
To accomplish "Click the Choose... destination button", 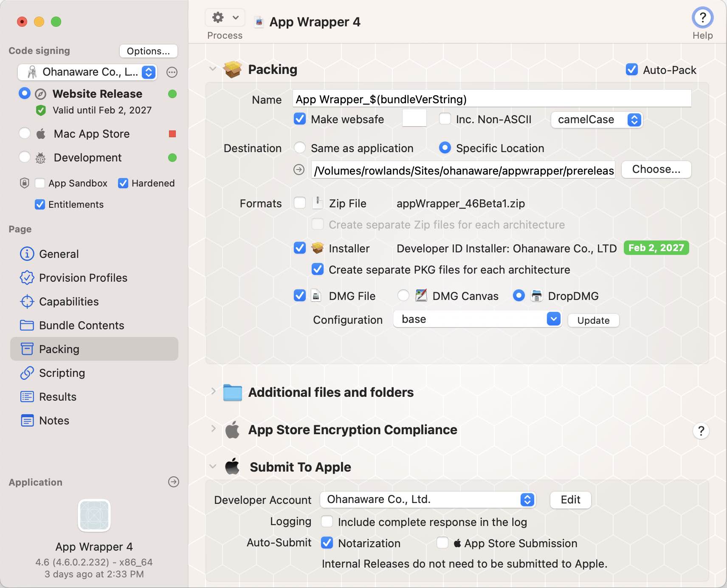I will (656, 169).
